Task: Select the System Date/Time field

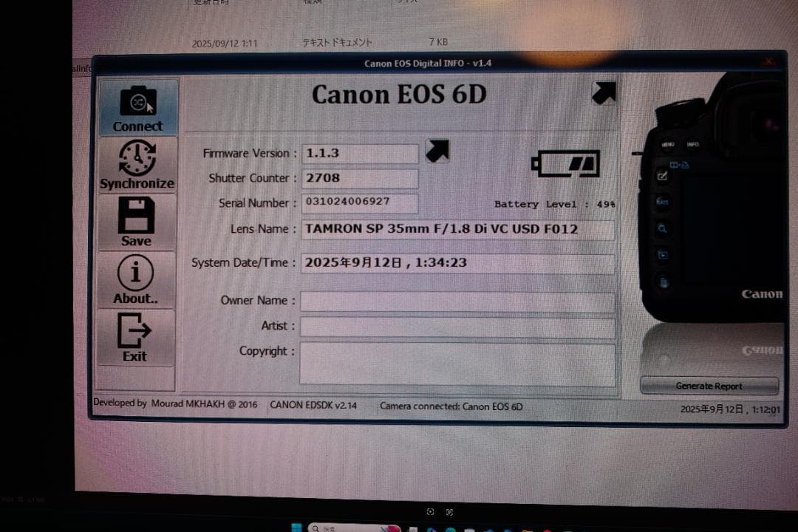Action: (457, 263)
